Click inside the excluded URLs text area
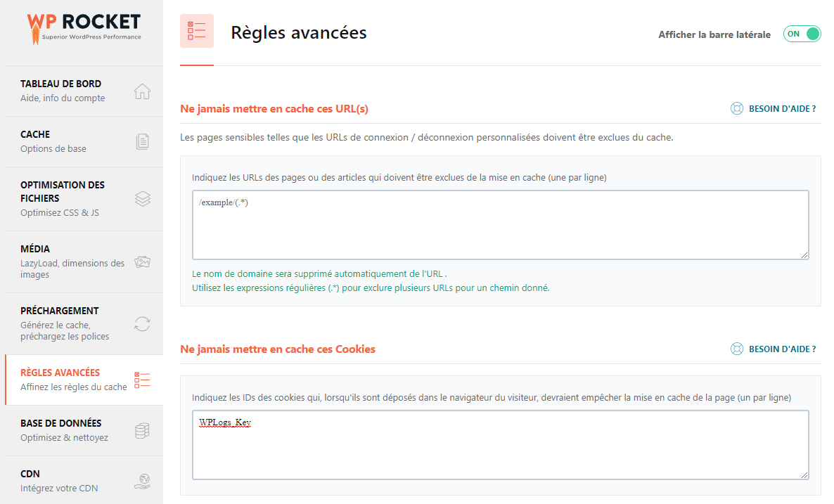This screenshot has width=834, height=504. (x=501, y=225)
